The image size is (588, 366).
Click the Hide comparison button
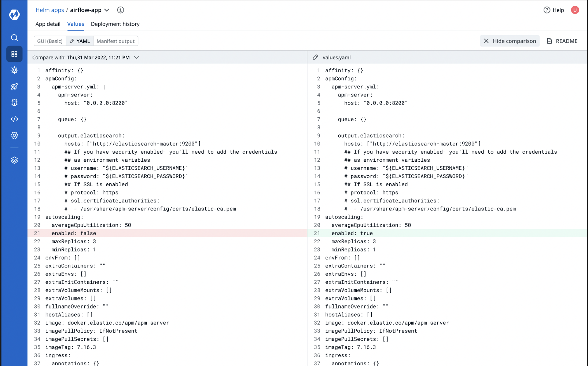(510, 41)
